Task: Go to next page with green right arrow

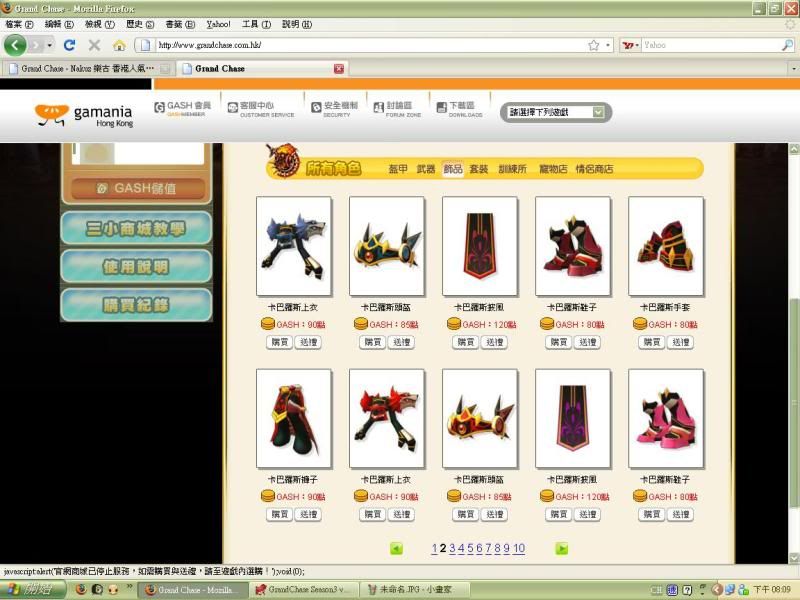Action: [561, 548]
